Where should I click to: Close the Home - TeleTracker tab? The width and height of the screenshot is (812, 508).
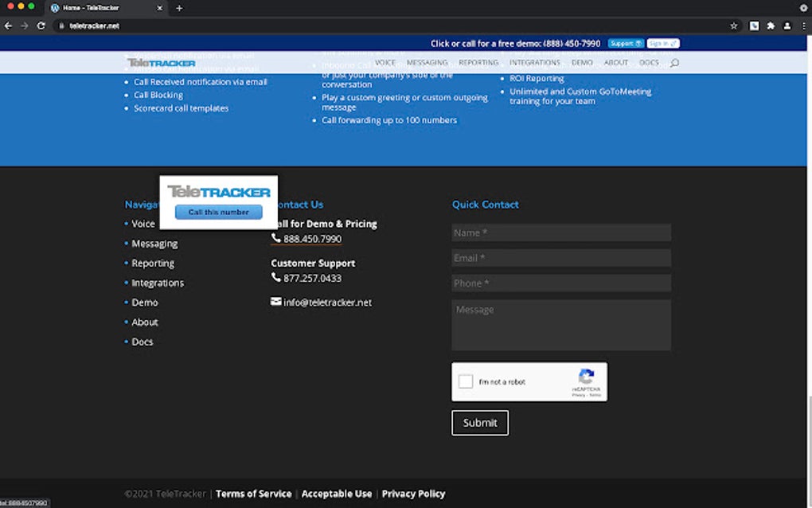coord(159,8)
